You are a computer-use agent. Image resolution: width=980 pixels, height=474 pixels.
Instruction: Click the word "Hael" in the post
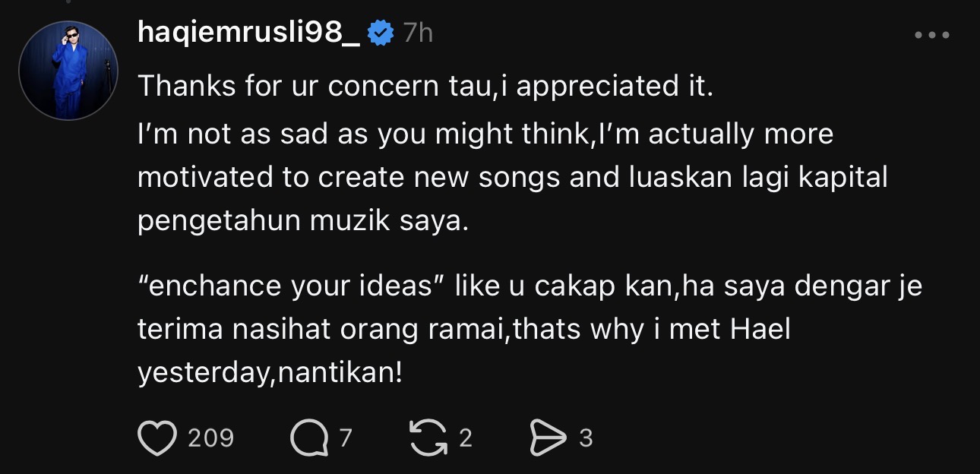click(760, 330)
